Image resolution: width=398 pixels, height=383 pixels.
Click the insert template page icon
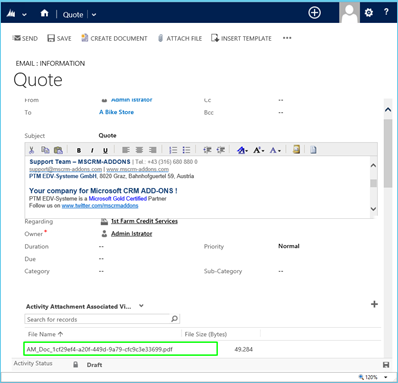pyautogui.click(x=313, y=150)
